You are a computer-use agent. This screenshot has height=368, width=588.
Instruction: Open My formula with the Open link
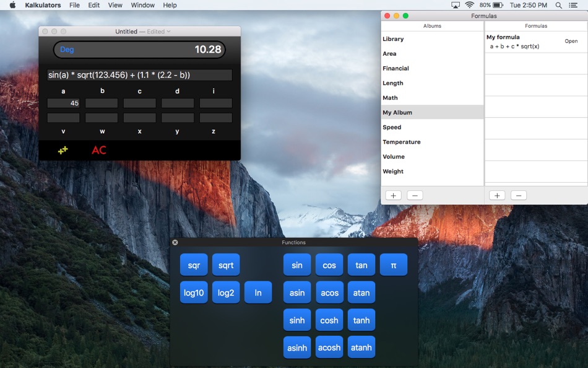571,42
